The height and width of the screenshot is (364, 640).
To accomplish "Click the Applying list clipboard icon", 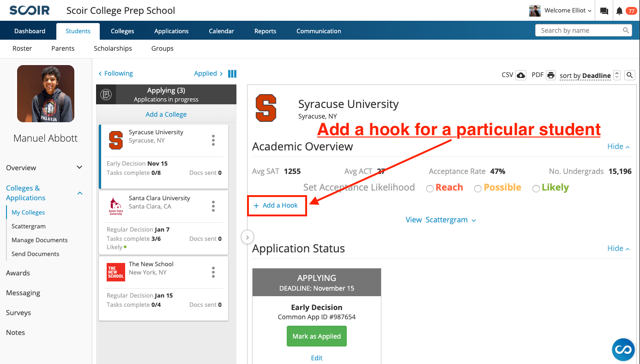I will coord(106,95).
